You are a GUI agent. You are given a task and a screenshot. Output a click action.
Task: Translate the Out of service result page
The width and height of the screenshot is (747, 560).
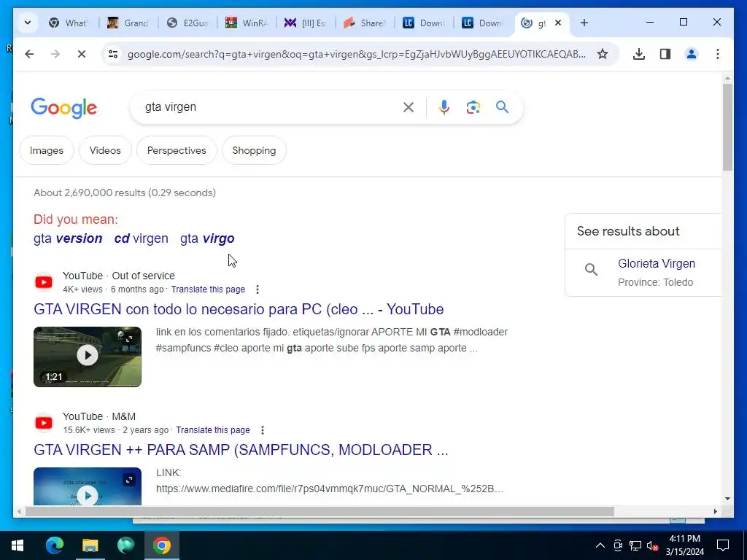click(x=208, y=289)
